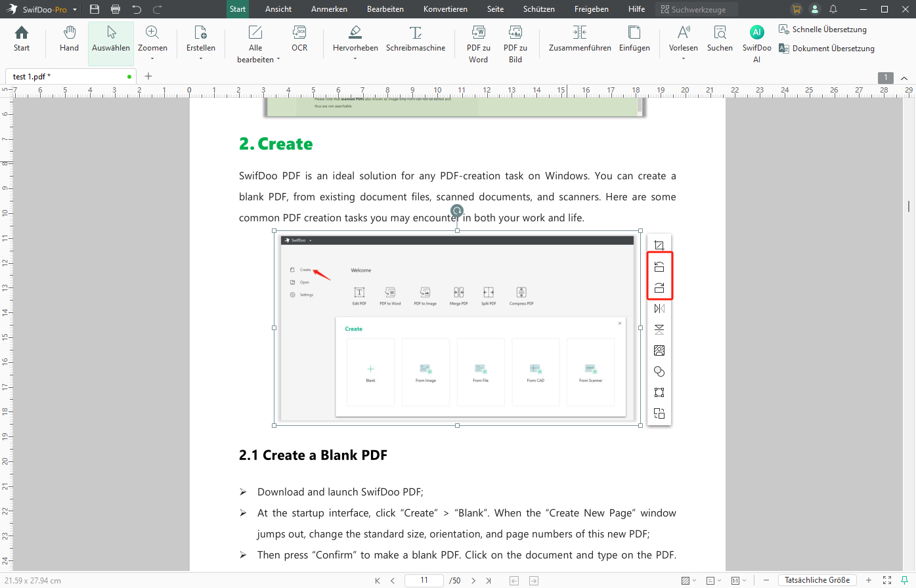Click the Start home tool
The width and height of the screenshot is (916, 588).
[22, 39]
